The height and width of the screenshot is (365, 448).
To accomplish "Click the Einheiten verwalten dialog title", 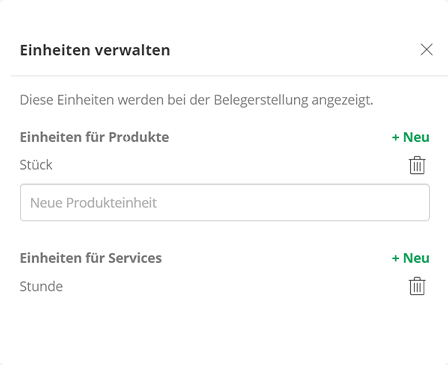I will click(95, 50).
